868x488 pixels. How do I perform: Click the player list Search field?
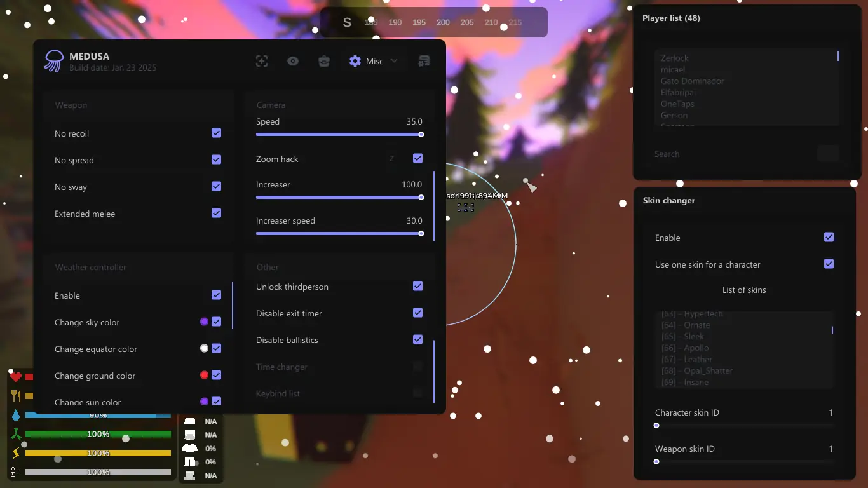tap(731, 154)
